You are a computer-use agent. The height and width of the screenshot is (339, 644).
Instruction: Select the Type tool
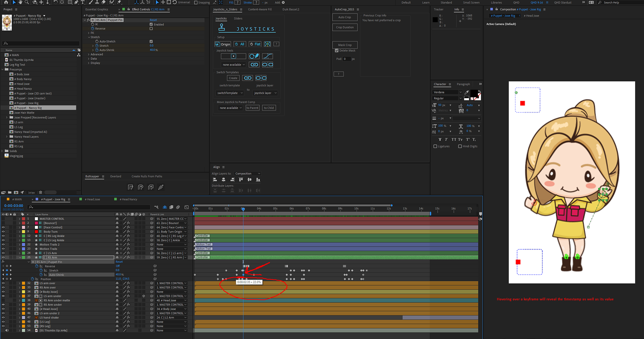tap(83, 2)
